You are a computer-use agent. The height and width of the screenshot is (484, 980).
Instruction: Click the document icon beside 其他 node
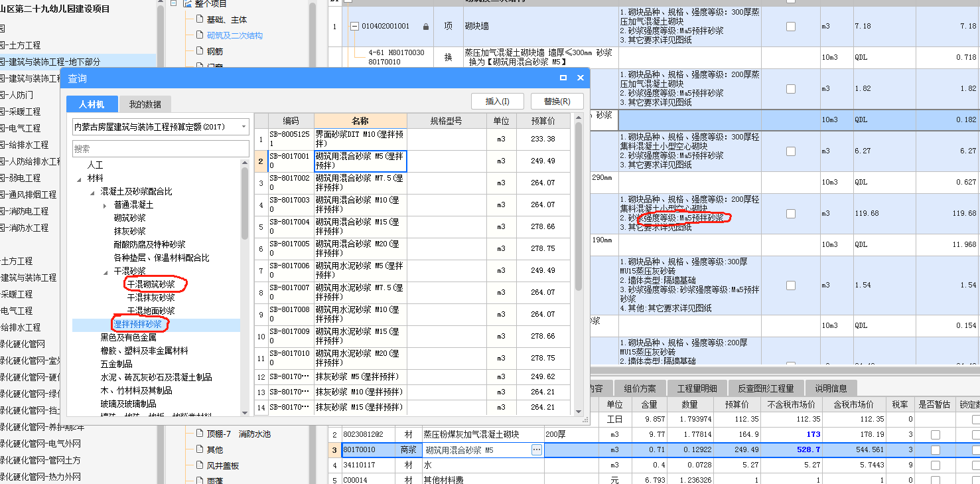coord(200,449)
